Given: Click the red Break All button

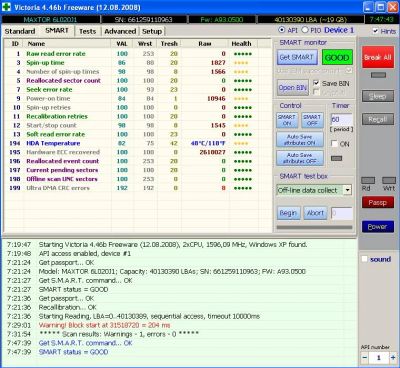Looking at the screenshot, I should [x=378, y=57].
